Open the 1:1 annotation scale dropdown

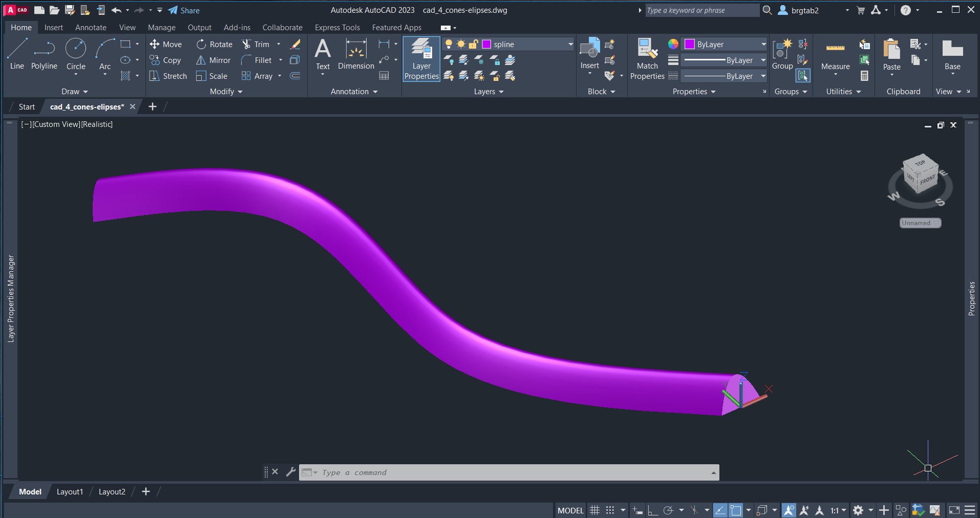coord(838,510)
